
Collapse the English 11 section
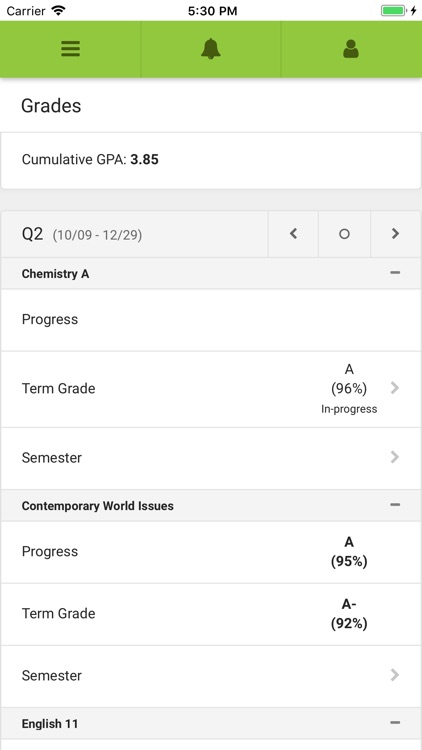395,723
